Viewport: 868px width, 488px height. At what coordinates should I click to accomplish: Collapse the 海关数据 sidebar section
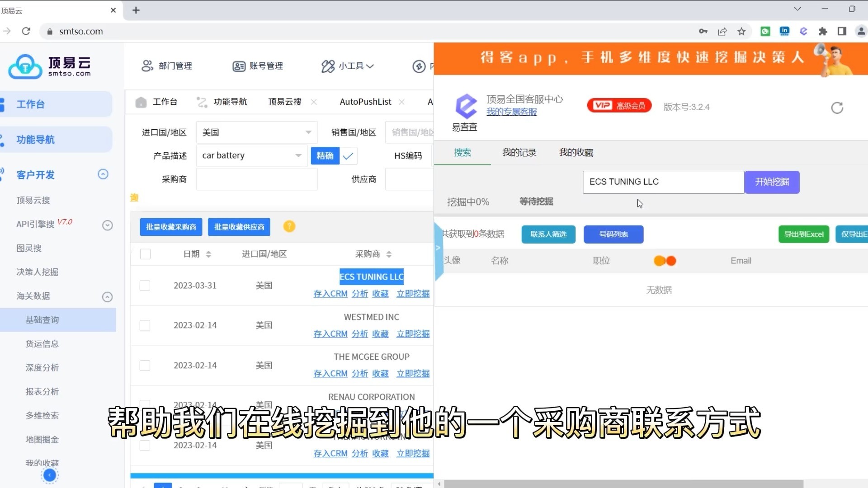pos(107,297)
